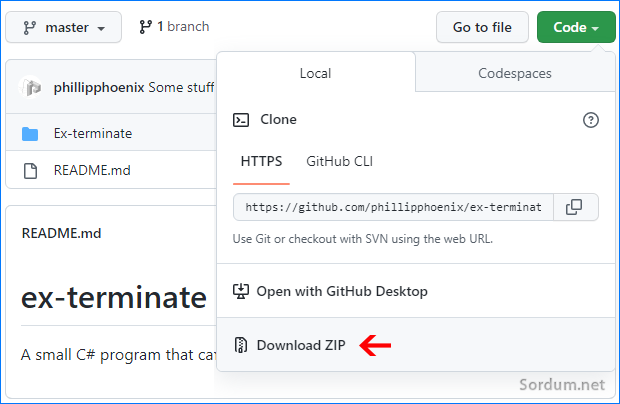
Task: Click the ZIP file icon
Action: click(240, 345)
